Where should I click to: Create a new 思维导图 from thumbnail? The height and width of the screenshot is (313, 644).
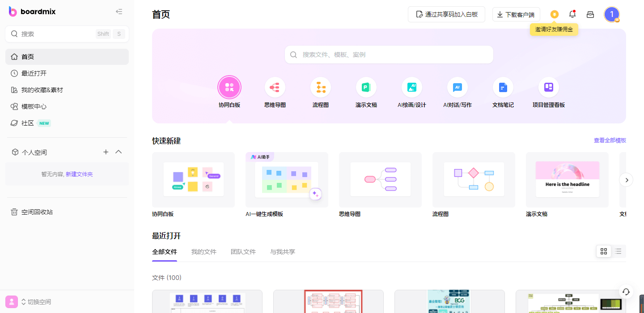point(380,180)
